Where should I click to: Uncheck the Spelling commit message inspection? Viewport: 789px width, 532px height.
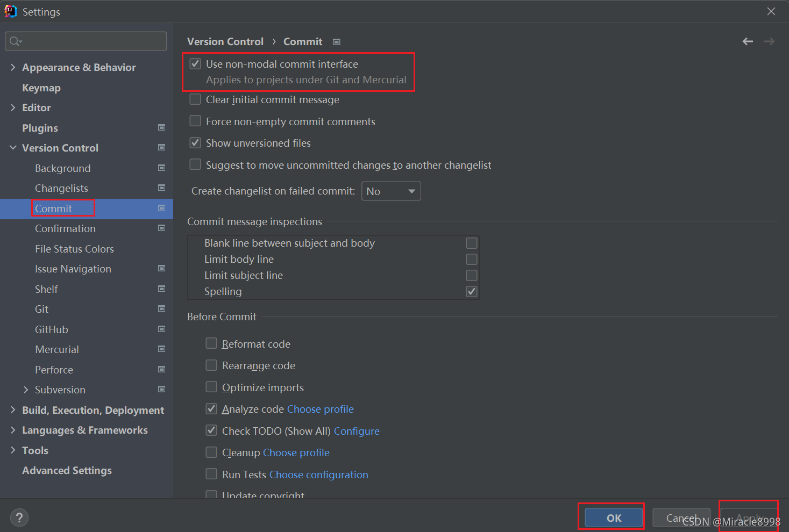471,291
